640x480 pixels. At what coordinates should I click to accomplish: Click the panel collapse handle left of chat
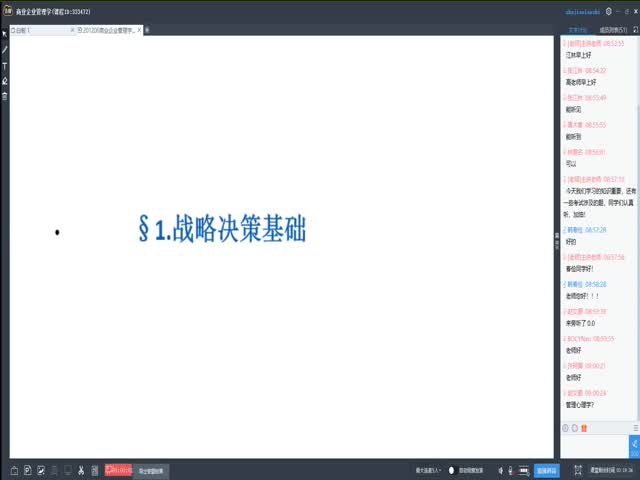[x=557, y=241]
